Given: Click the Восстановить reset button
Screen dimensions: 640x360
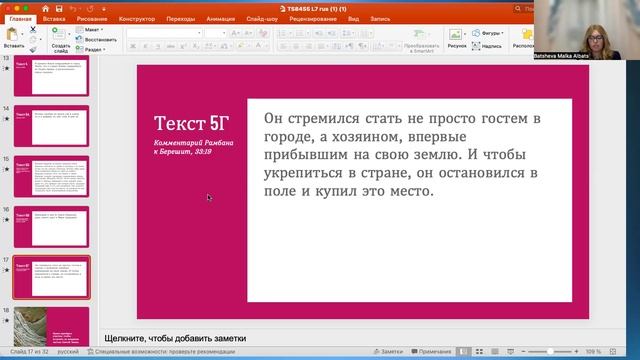Looking at the screenshot, I should (x=96, y=40).
